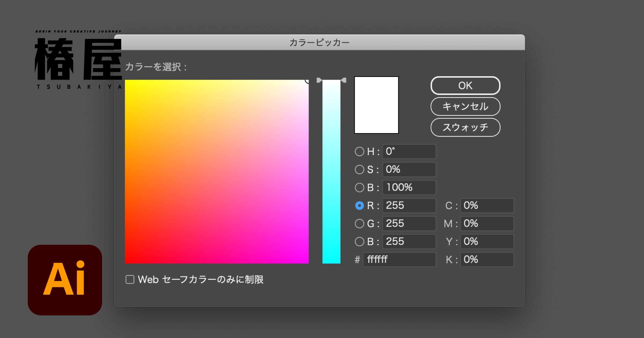Viewport: 644px width, 338px height.
Task: Click the right slider arrow on the color bar
Action: coord(344,80)
